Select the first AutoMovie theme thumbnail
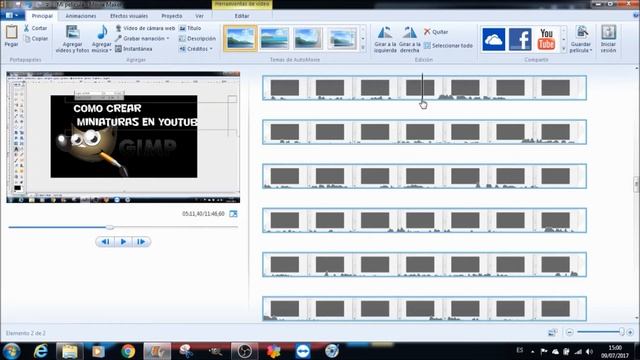Viewport: 640px width, 360px height. 240,38
